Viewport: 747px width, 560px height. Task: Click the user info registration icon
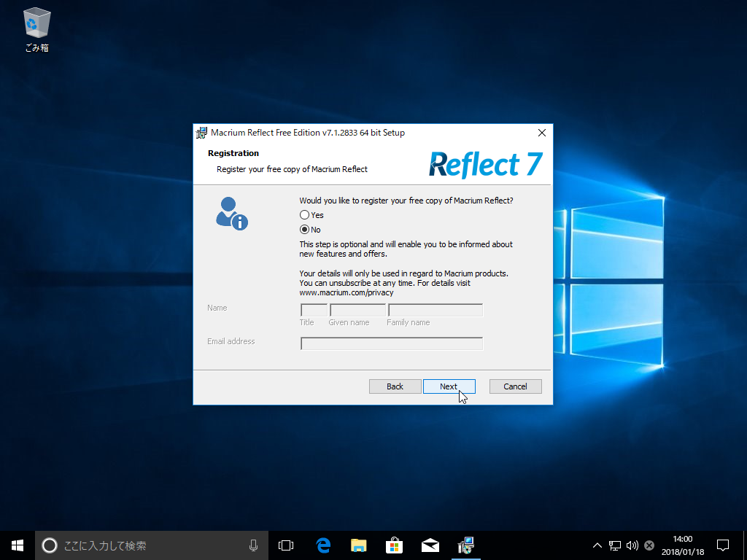point(231,214)
